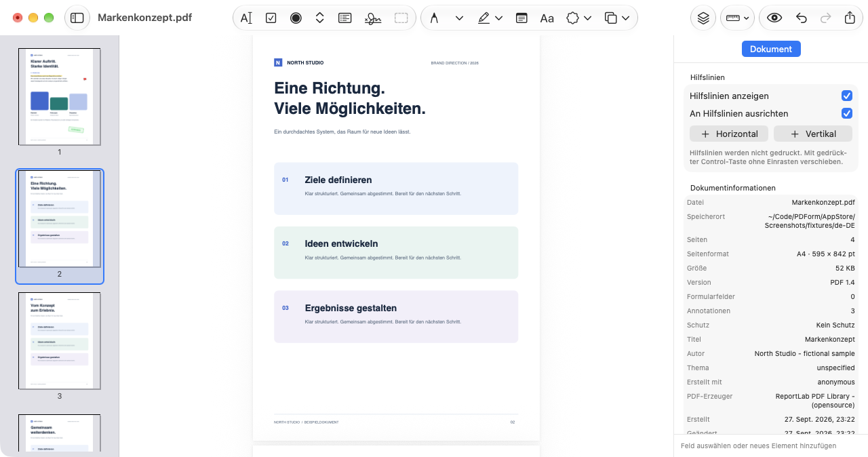Screen dimensions: 868x457
Task: Click the 'Eine Richtung.' heading on page
Action: click(x=330, y=88)
